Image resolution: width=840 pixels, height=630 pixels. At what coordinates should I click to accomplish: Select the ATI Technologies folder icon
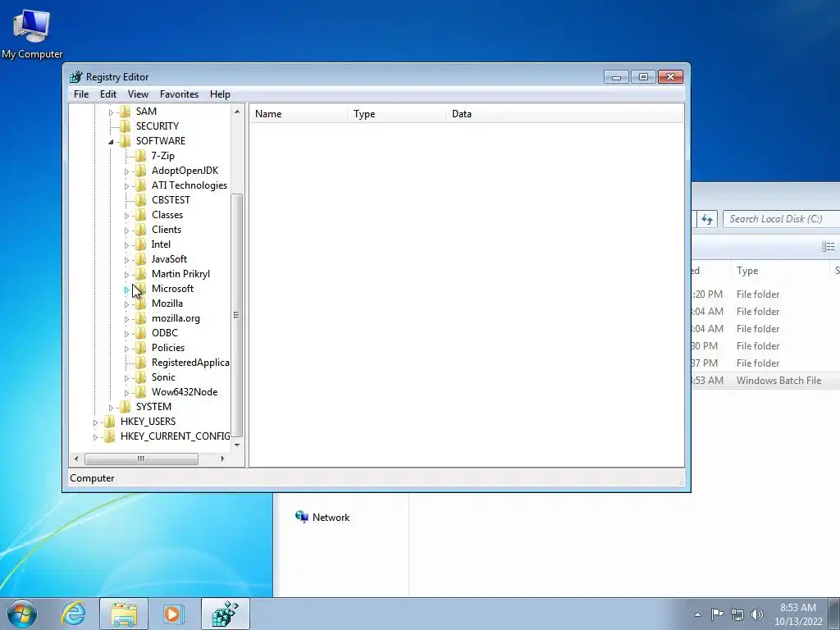[140, 185]
